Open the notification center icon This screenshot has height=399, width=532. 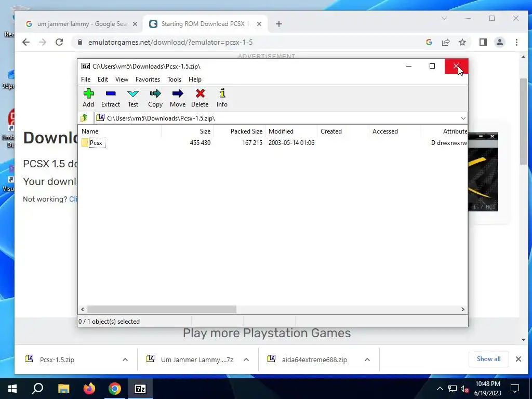click(515, 389)
